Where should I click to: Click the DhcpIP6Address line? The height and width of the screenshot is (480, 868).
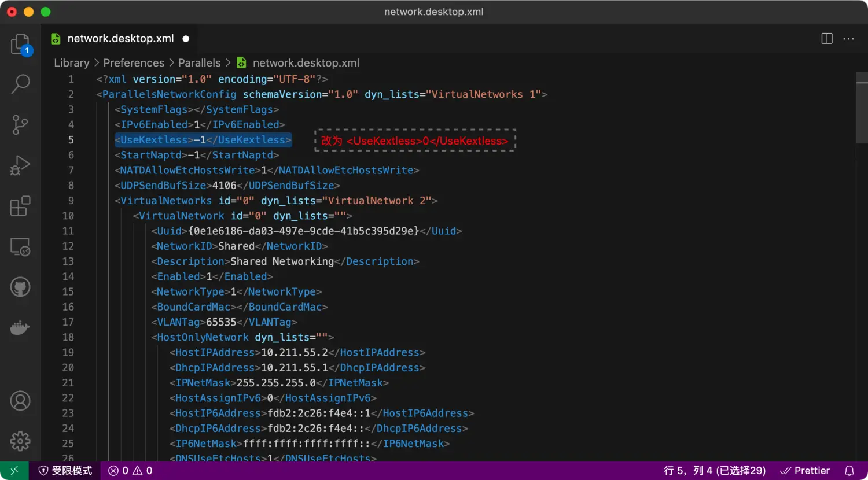(x=319, y=428)
